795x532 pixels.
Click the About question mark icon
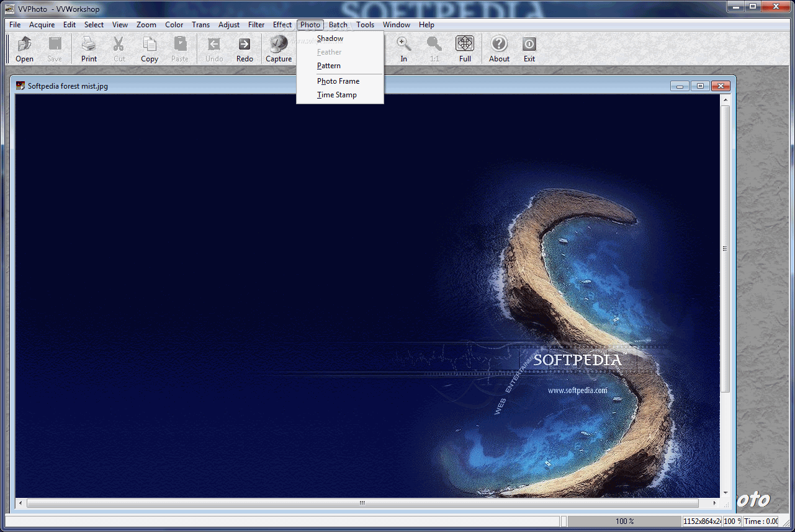tap(499, 43)
